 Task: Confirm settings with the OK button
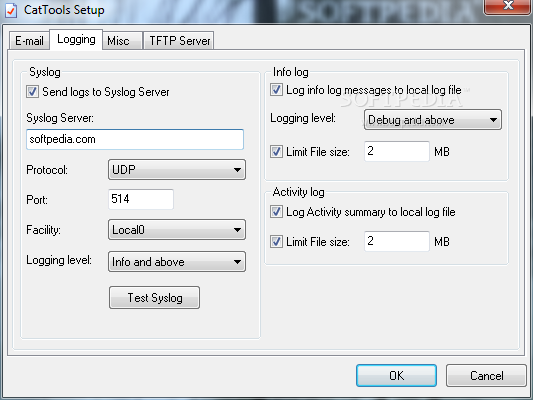[396, 376]
